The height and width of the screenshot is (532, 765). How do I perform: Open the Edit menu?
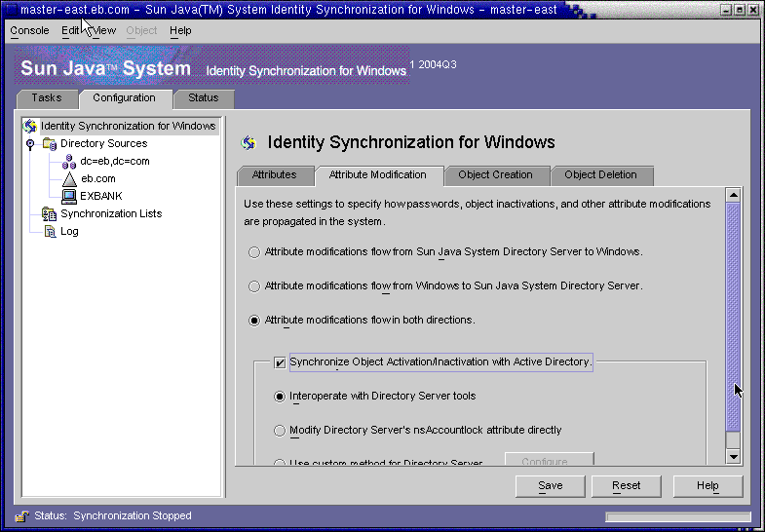point(70,31)
